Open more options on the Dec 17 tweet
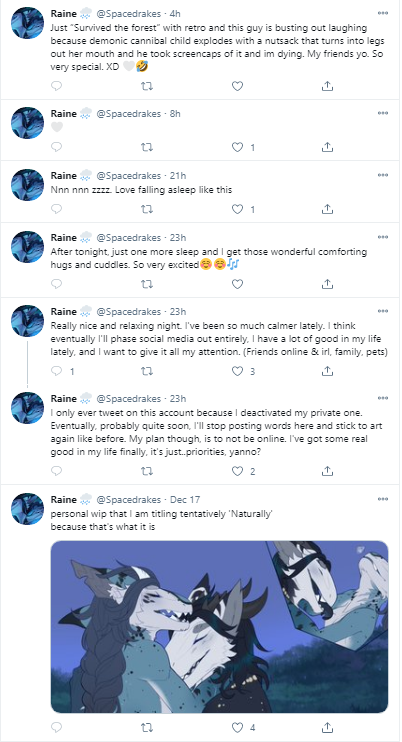 pos(383,499)
